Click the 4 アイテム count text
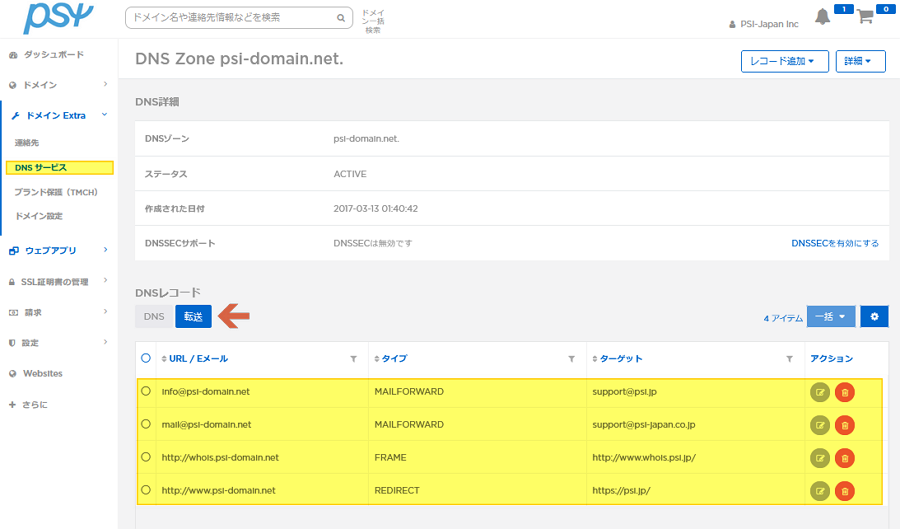Screen dimensions: 900x529 [x=783, y=318]
